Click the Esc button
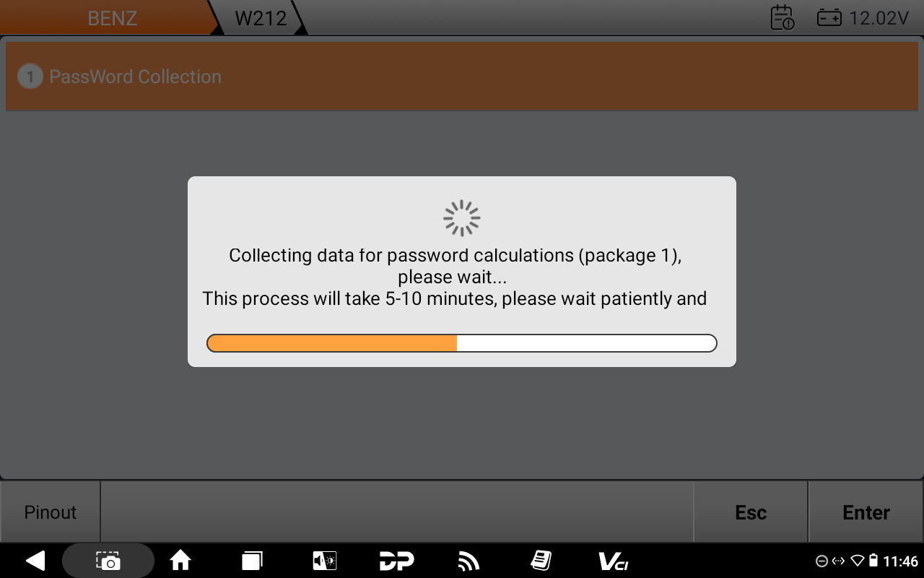This screenshot has width=924, height=578. point(751,512)
